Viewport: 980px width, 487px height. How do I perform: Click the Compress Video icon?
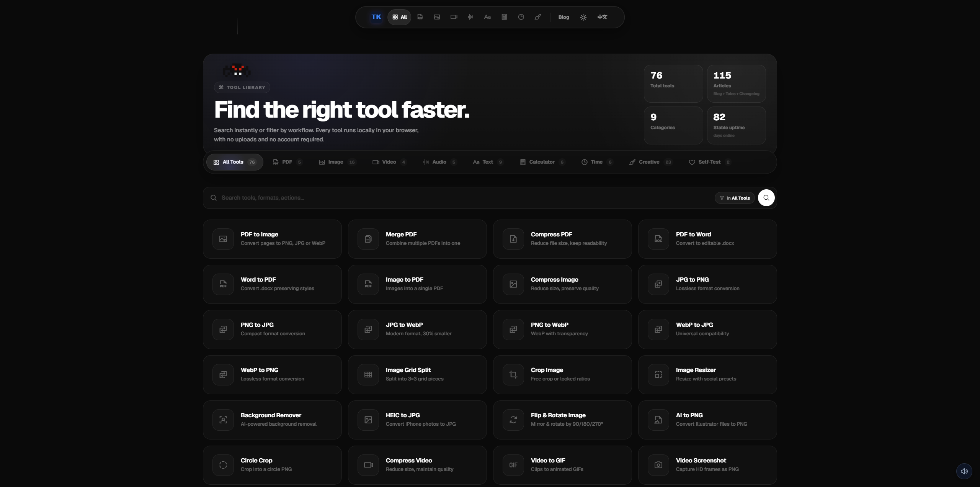[368, 465]
